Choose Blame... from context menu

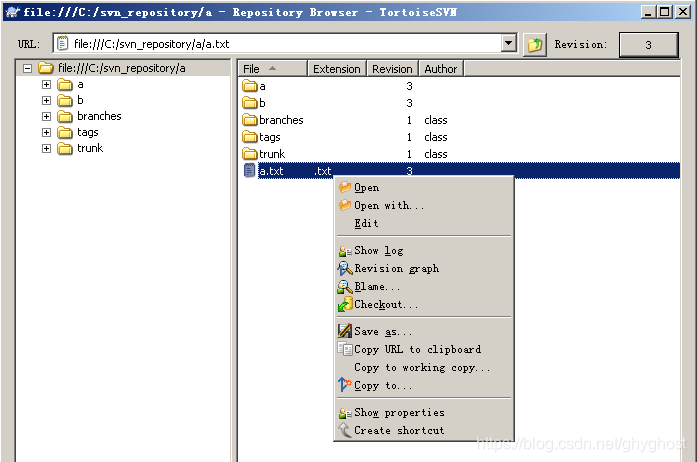point(424,287)
